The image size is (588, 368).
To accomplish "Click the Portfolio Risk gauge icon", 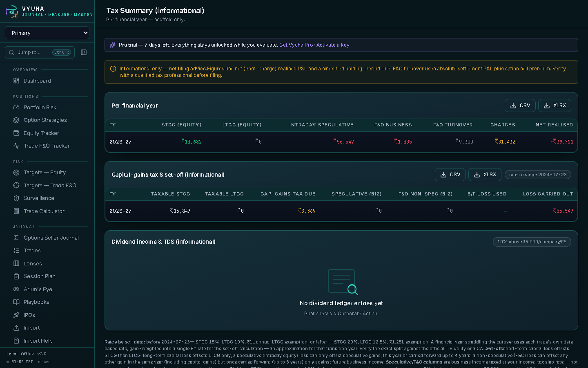I will 16,108.
